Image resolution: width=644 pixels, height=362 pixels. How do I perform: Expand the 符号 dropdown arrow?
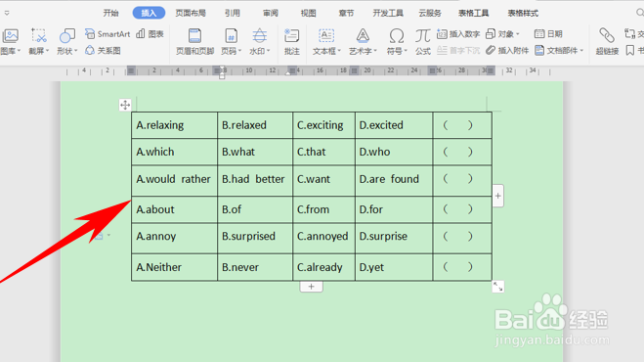(x=406, y=51)
